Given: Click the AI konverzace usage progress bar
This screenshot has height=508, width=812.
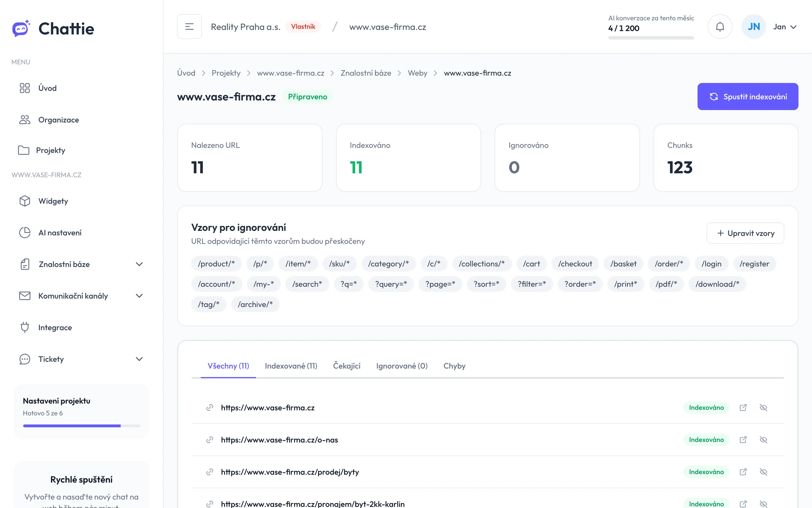Looking at the screenshot, I should point(651,38).
